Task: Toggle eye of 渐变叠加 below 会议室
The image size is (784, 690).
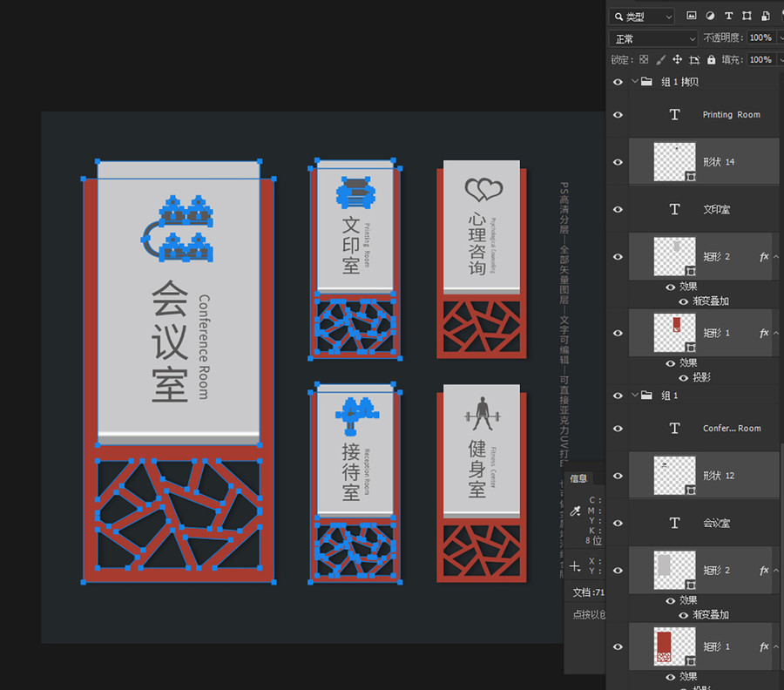Action: [x=684, y=615]
